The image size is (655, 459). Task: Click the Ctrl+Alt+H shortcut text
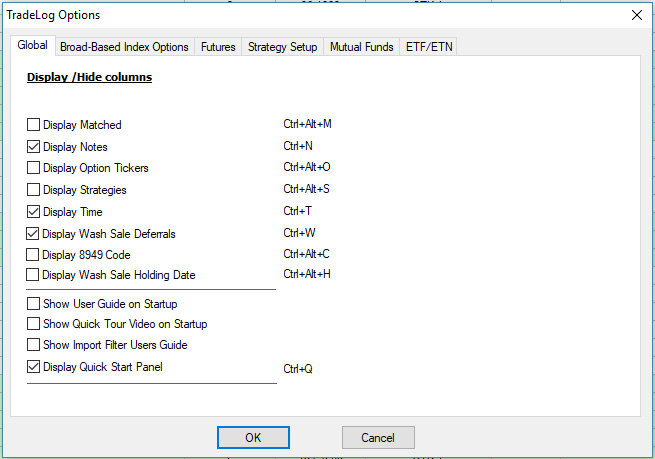[307, 274]
